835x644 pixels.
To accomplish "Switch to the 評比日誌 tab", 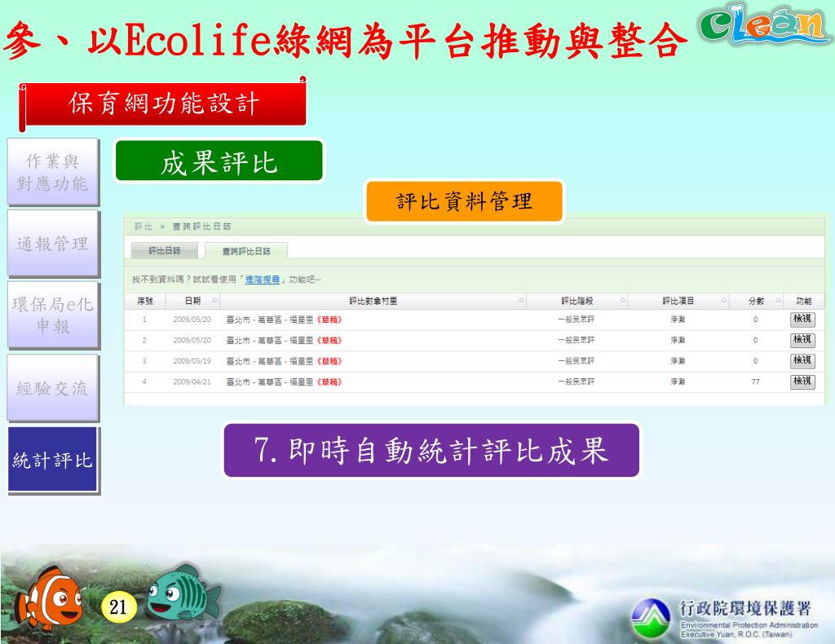I will (x=164, y=250).
